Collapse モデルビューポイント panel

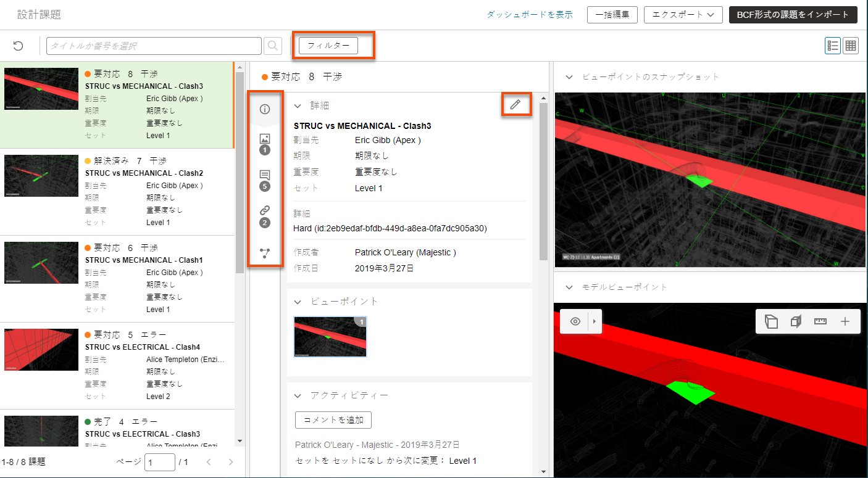pyautogui.click(x=569, y=287)
